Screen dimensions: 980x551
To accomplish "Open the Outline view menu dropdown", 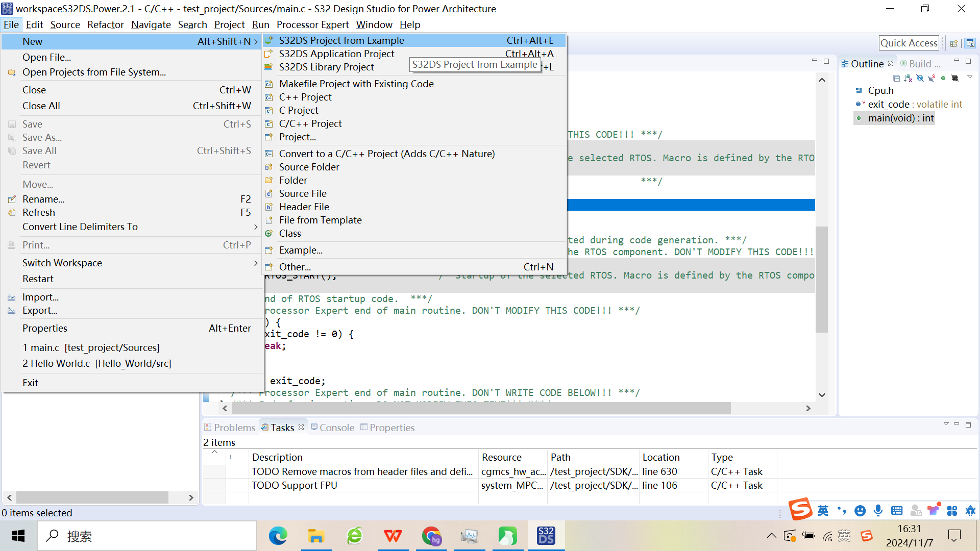I will click(x=970, y=77).
